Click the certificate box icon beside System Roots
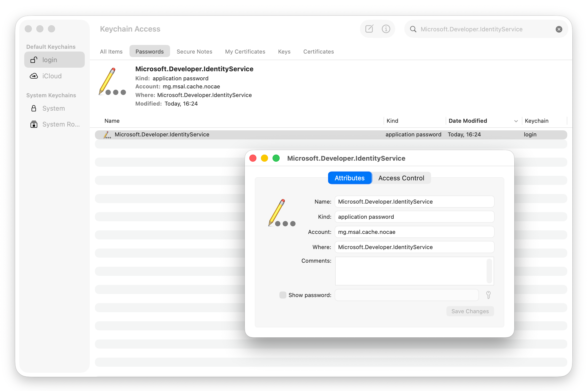This screenshot has width=588, height=391. click(x=34, y=124)
